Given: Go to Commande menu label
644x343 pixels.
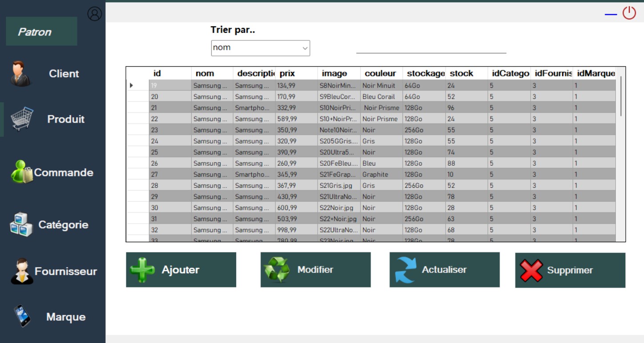Looking at the screenshot, I should point(64,172).
